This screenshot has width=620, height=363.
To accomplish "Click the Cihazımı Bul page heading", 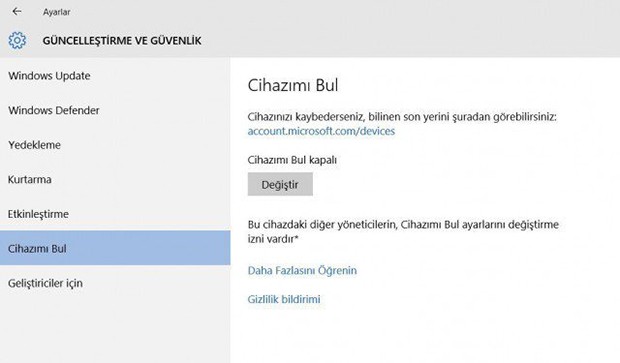I will (293, 85).
